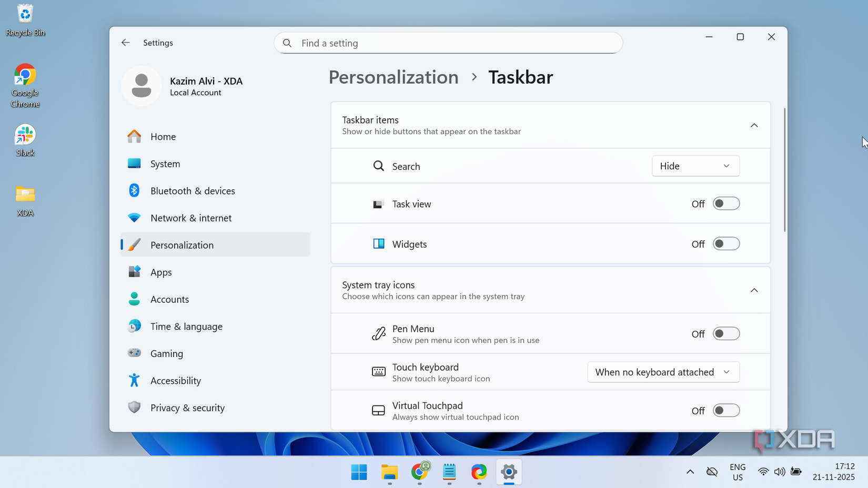Image resolution: width=868 pixels, height=488 pixels.
Task: Click the cloud sync tray icon
Action: click(712, 472)
